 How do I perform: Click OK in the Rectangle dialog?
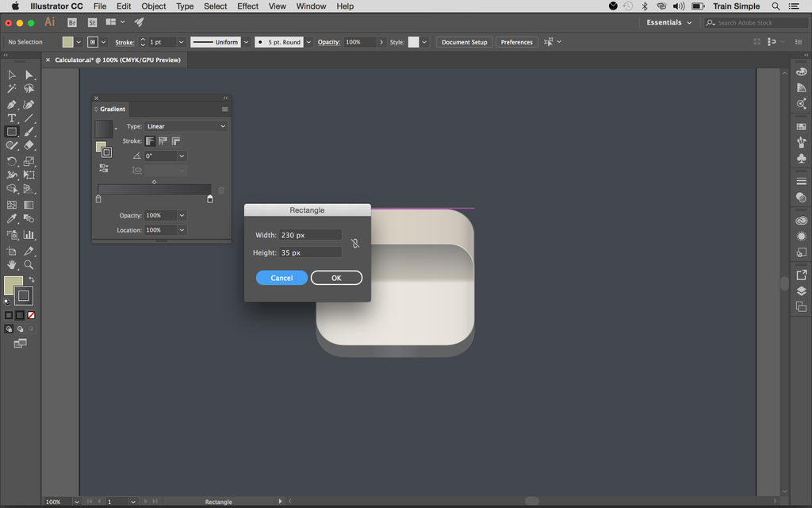point(336,278)
